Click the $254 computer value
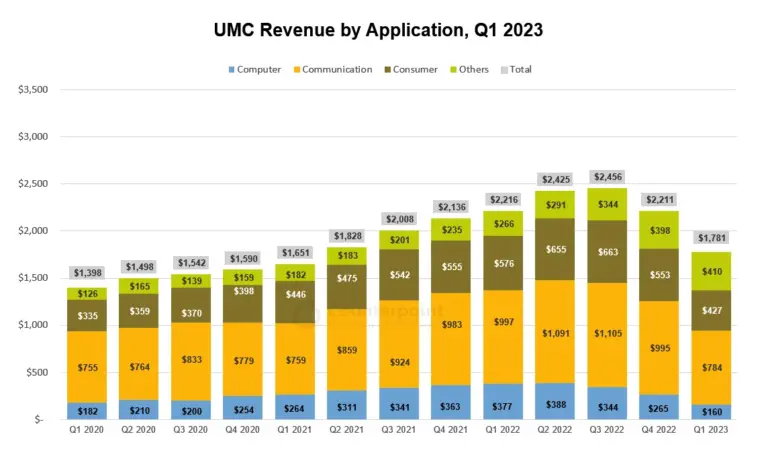 click(x=243, y=410)
